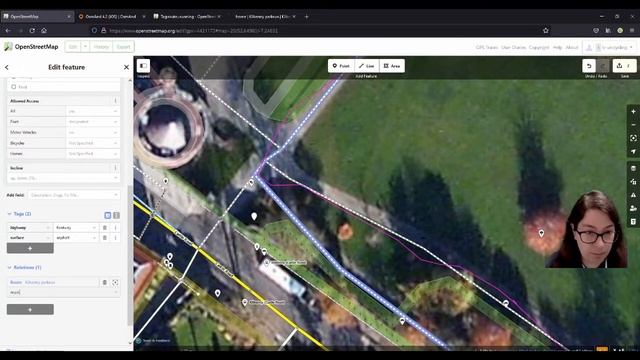Open GPS Traces link
The width and height of the screenshot is (640, 360).
[x=487, y=47]
